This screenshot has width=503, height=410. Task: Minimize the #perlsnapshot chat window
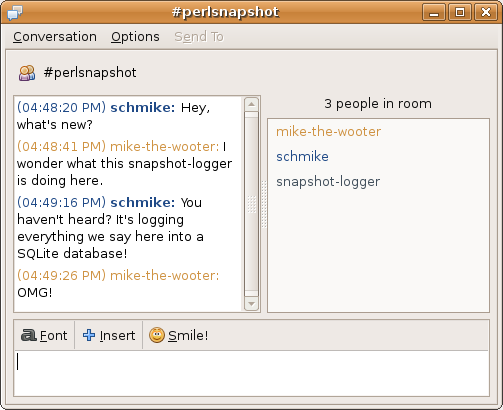tap(434, 13)
